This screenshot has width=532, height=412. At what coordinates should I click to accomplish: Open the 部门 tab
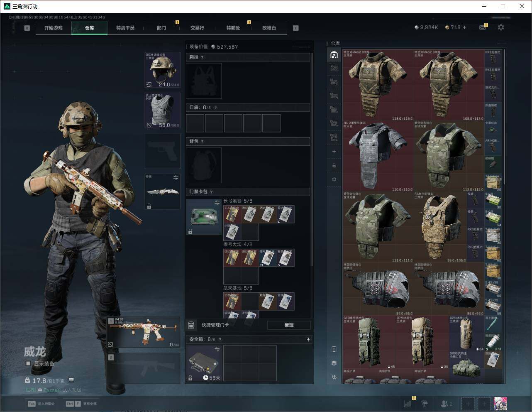click(161, 28)
